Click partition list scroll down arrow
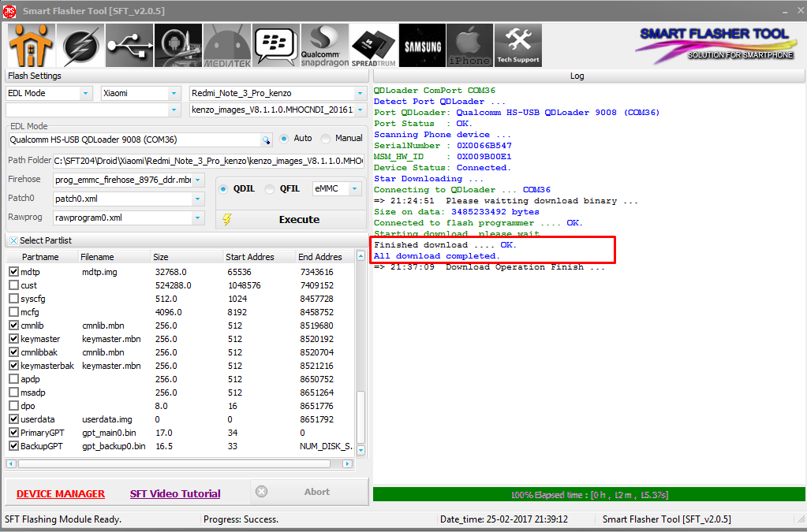 pos(361,450)
